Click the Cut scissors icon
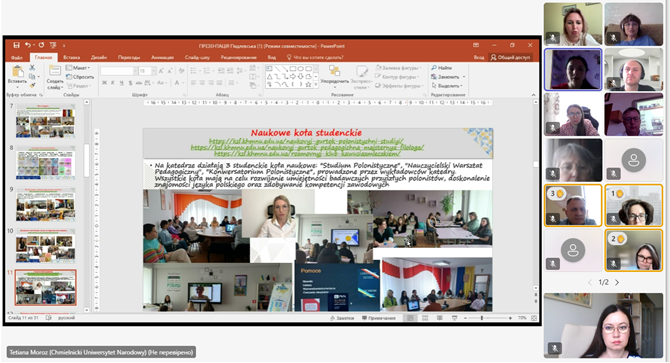Screen dimensions: 670x363 [x=32, y=68]
